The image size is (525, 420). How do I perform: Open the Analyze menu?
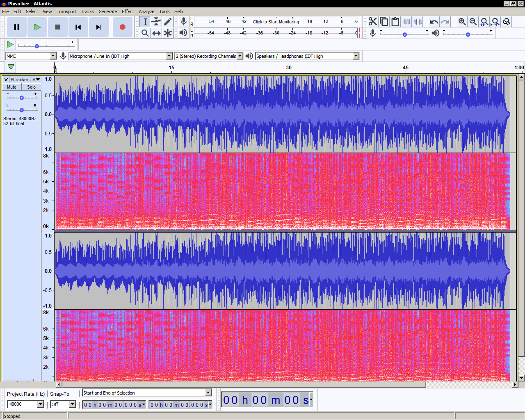(x=146, y=11)
